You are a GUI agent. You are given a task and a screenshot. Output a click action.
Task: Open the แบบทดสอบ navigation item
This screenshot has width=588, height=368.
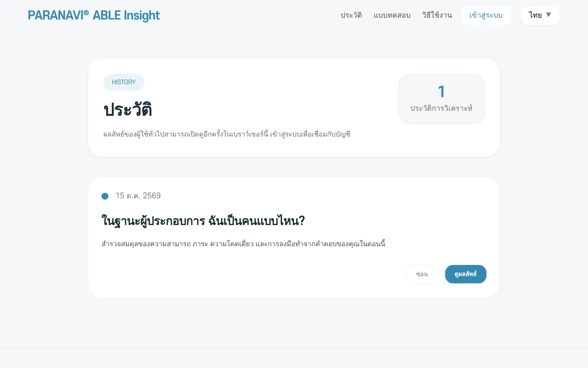[392, 15]
